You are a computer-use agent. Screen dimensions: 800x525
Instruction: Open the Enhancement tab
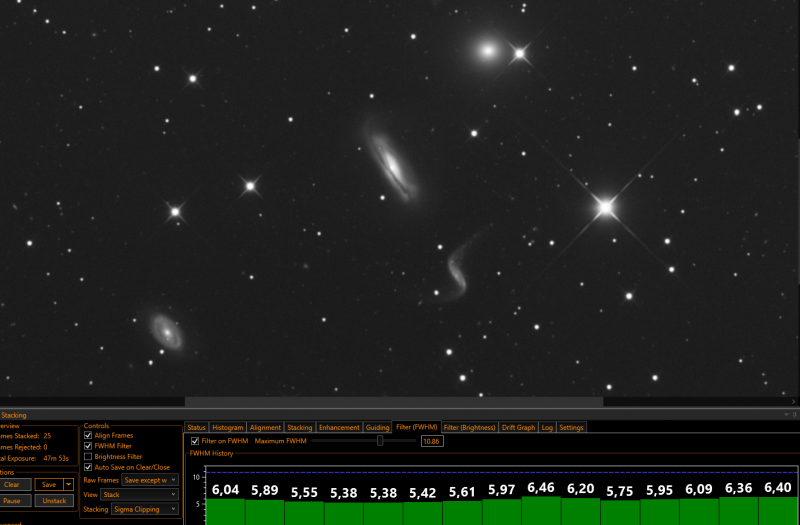339,428
